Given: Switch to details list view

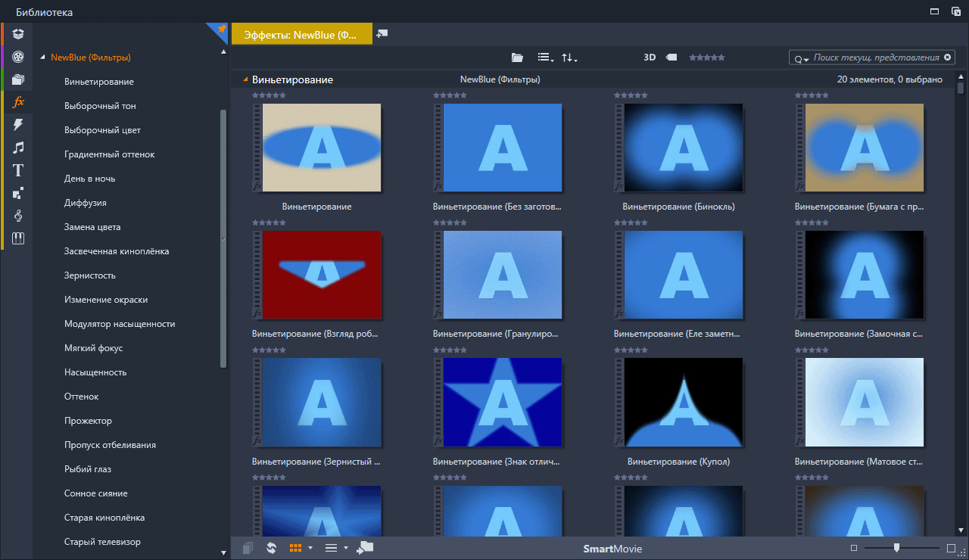Looking at the screenshot, I should pos(331,548).
